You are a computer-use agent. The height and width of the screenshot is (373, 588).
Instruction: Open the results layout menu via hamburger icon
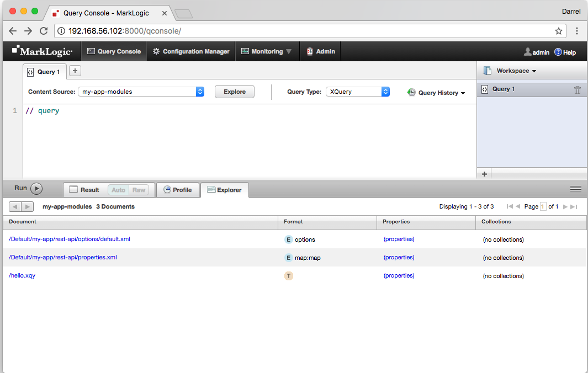(575, 188)
